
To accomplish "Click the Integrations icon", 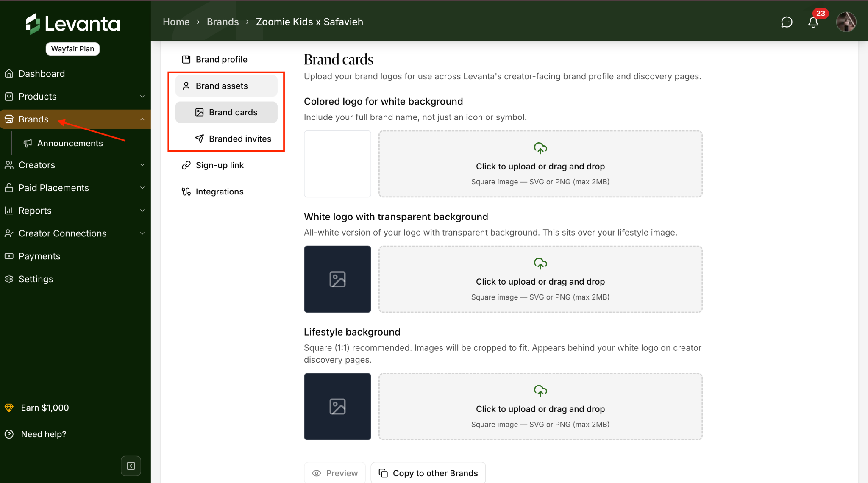I will pyautogui.click(x=186, y=192).
